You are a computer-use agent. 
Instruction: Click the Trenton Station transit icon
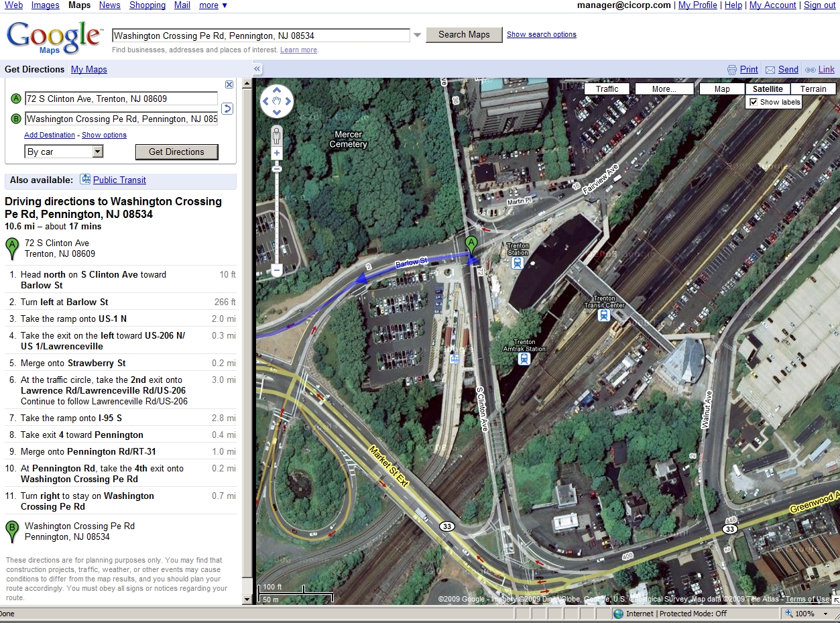click(x=518, y=262)
